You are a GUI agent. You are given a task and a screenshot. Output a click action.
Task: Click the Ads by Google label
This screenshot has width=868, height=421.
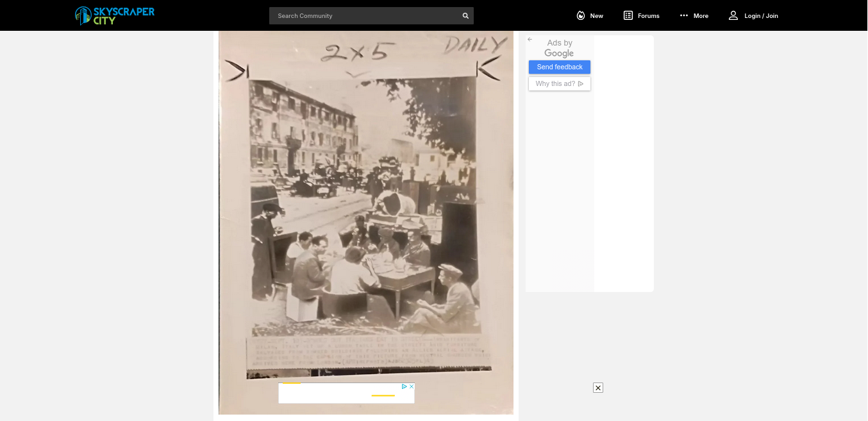click(559, 48)
